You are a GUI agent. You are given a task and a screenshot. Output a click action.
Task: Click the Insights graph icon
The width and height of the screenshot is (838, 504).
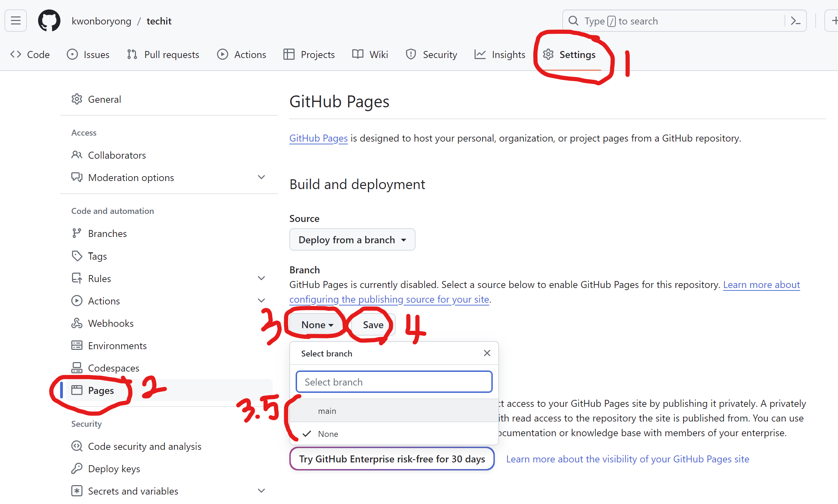pos(480,54)
